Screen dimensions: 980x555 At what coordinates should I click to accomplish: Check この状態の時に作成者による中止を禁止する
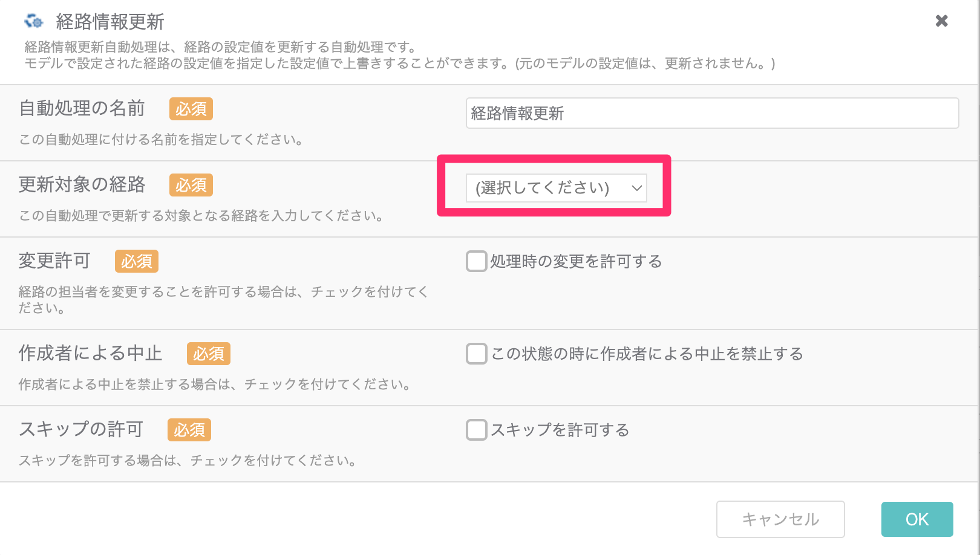click(x=476, y=354)
